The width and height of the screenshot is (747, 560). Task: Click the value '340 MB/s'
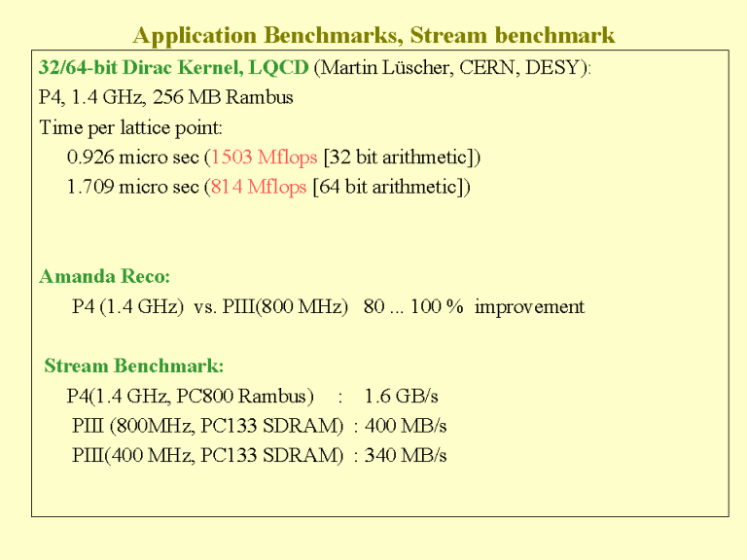pyautogui.click(x=406, y=455)
